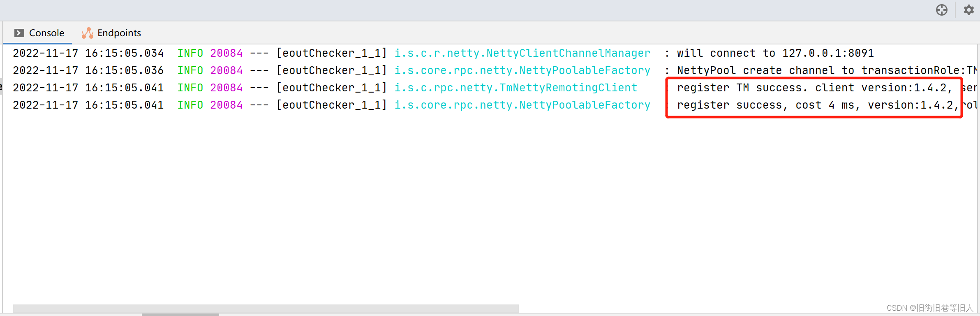Click the NettyClientChannelManager logger name
980x316 pixels.
click(522, 53)
